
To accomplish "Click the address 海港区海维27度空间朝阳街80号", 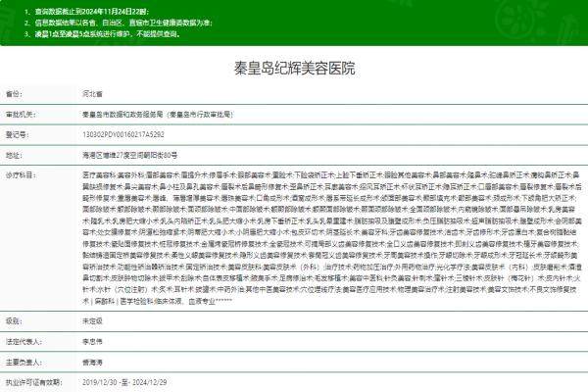I will [x=134, y=154].
